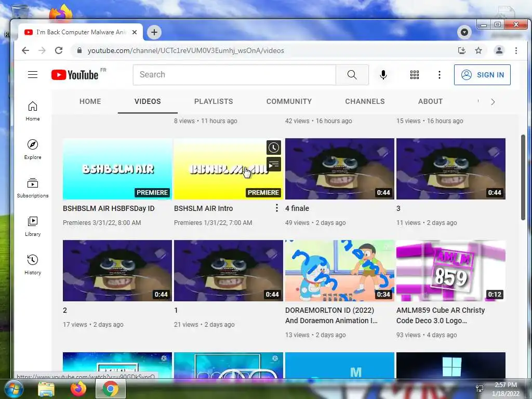
Task: Open Explore in the left sidebar
Action: tap(33, 149)
